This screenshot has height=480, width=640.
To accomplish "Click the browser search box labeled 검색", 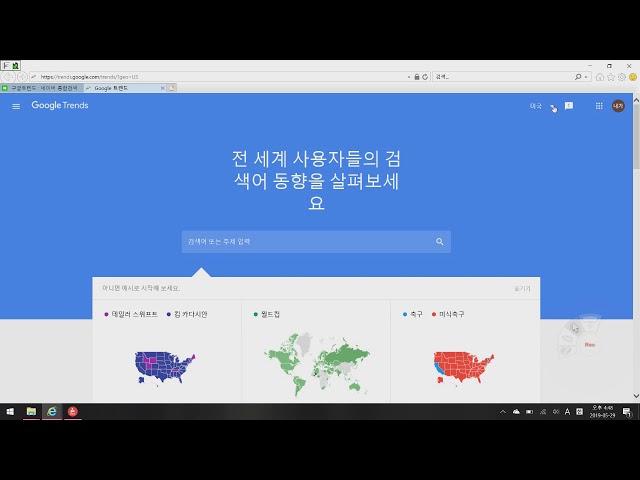I will pyautogui.click(x=502, y=77).
